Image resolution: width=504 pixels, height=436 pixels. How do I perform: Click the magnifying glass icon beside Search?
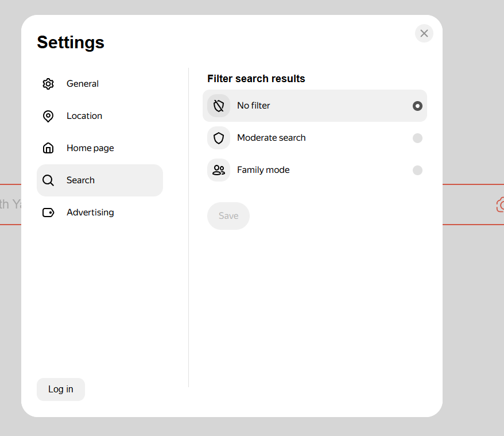tap(48, 180)
